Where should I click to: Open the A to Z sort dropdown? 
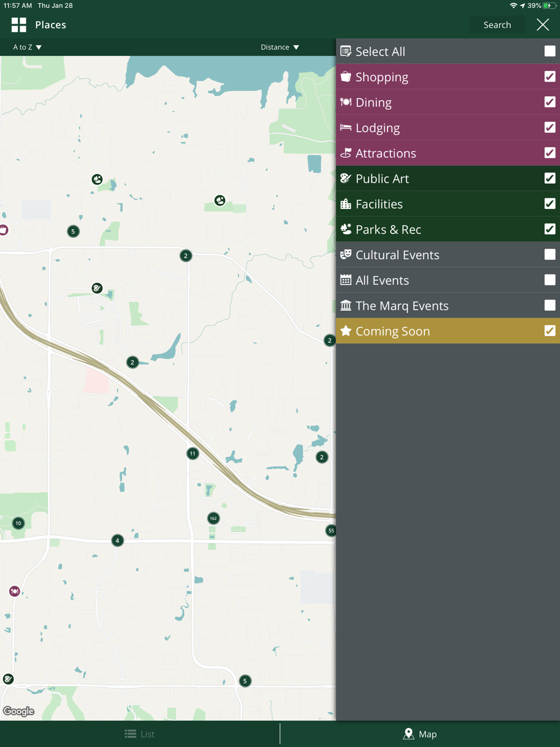tap(27, 47)
